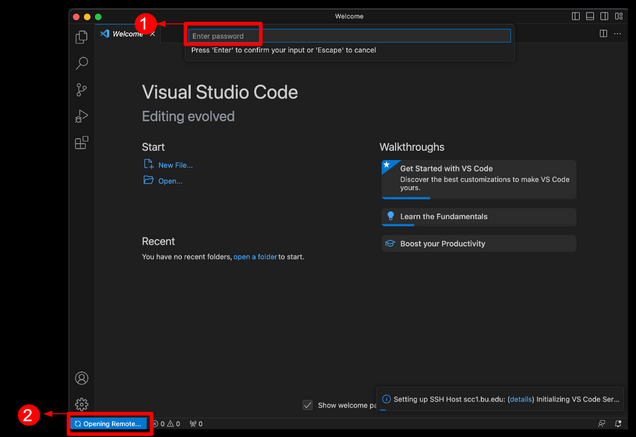Viewport: 636px width, 437px height.
Task: Toggle secondary side bar layout icon
Action: pos(604,16)
